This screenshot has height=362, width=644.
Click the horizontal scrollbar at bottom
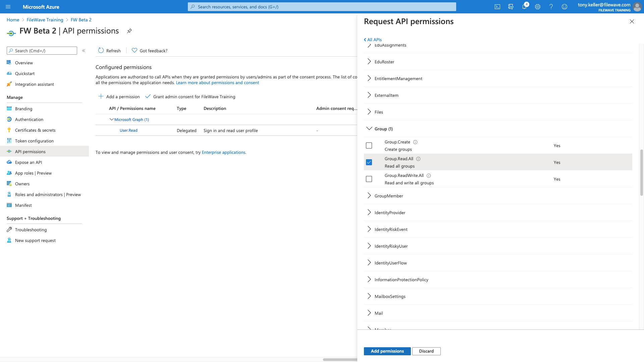(340, 360)
